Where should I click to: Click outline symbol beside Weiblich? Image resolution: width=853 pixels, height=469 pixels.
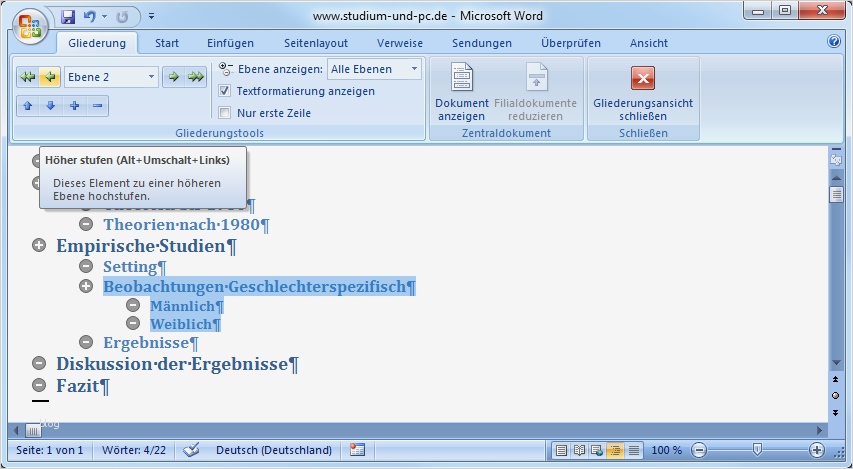pyautogui.click(x=133, y=323)
